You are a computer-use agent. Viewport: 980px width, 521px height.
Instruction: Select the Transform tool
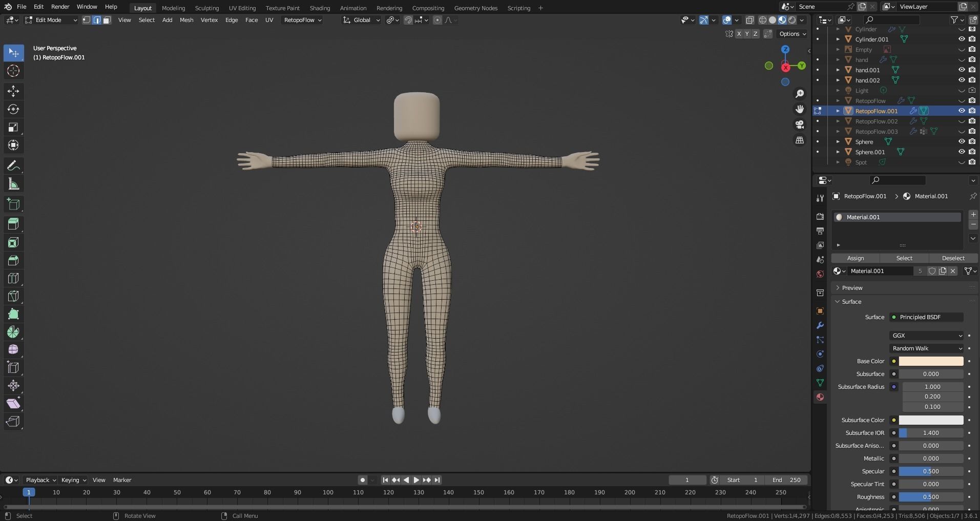coord(13,145)
